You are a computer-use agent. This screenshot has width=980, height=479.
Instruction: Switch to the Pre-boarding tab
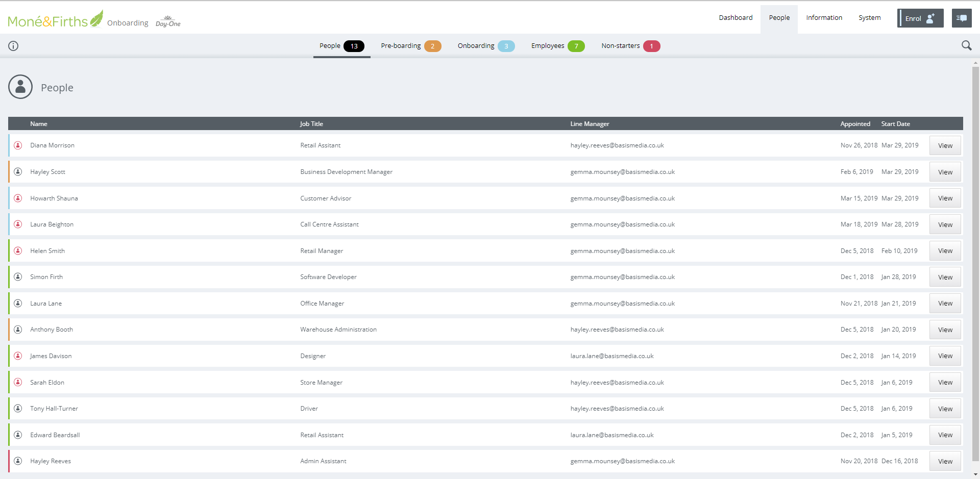click(x=410, y=46)
